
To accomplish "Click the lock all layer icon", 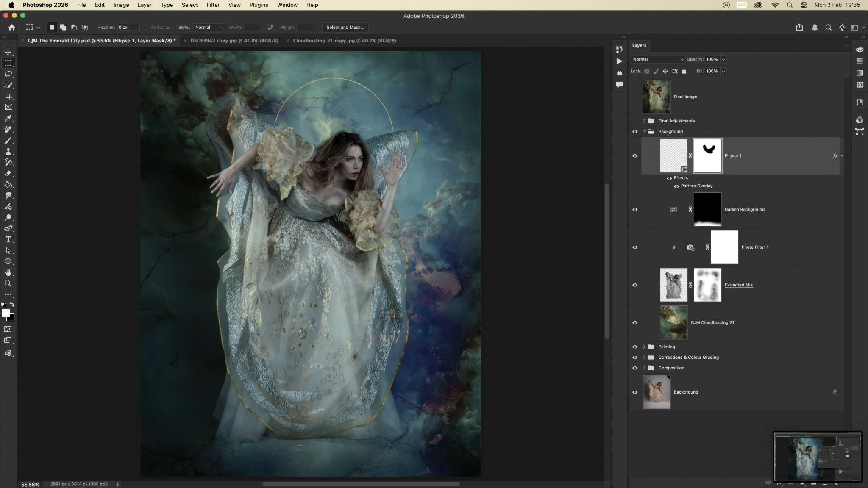I will click(x=684, y=71).
